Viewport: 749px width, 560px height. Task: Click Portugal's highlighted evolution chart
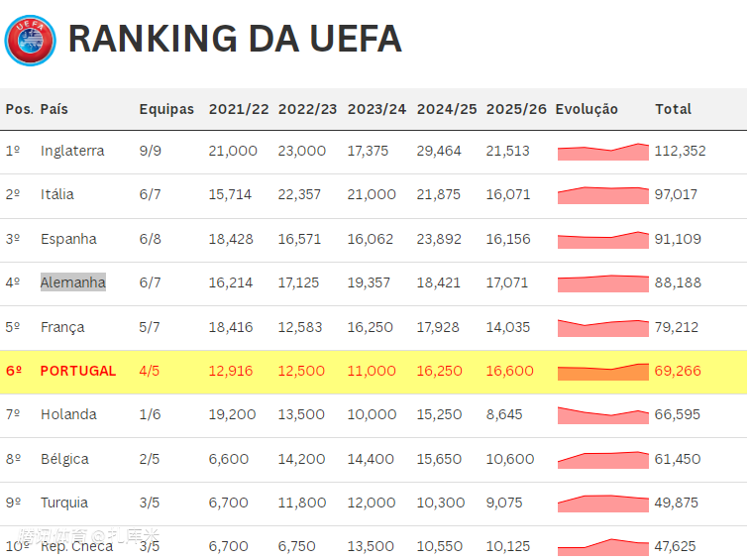click(x=602, y=372)
